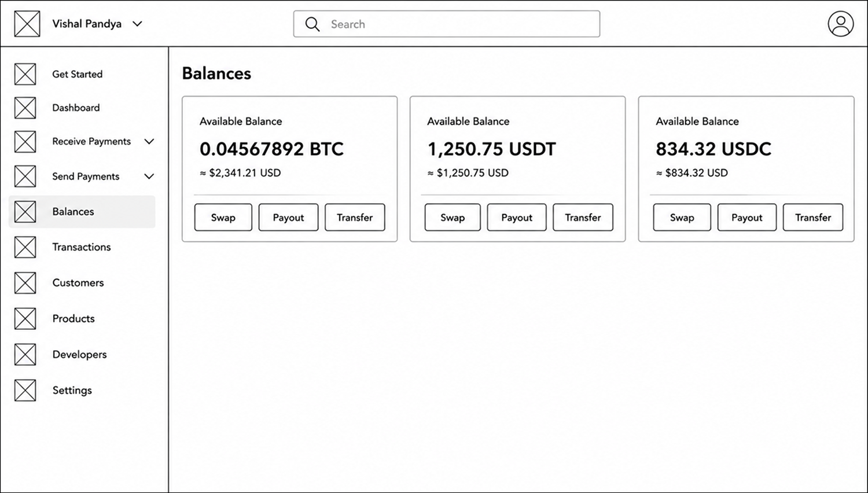Screen dimensions: 868x493
Task: Swap the USDT balance
Action: point(453,218)
